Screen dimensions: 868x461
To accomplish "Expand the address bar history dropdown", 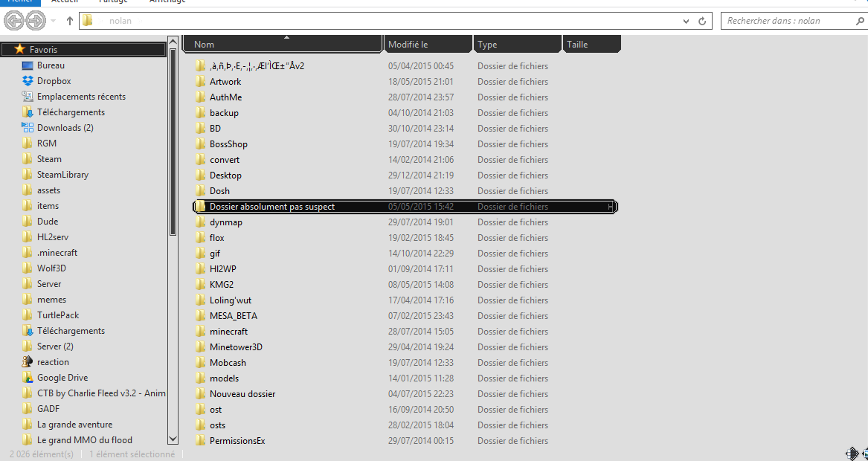I will [686, 22].
